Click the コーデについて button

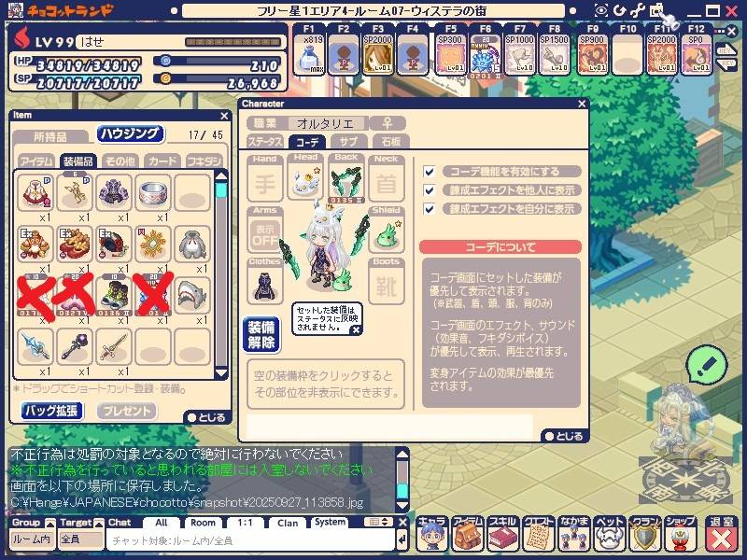pos(500,247)
